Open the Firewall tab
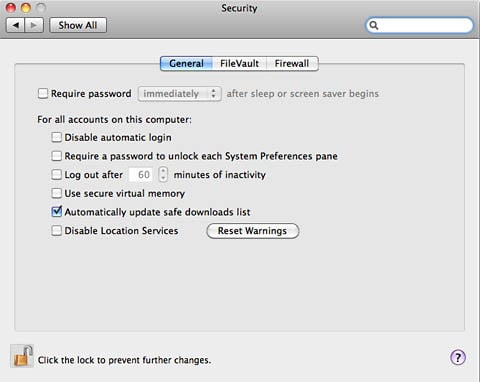 tap(292, 63)
